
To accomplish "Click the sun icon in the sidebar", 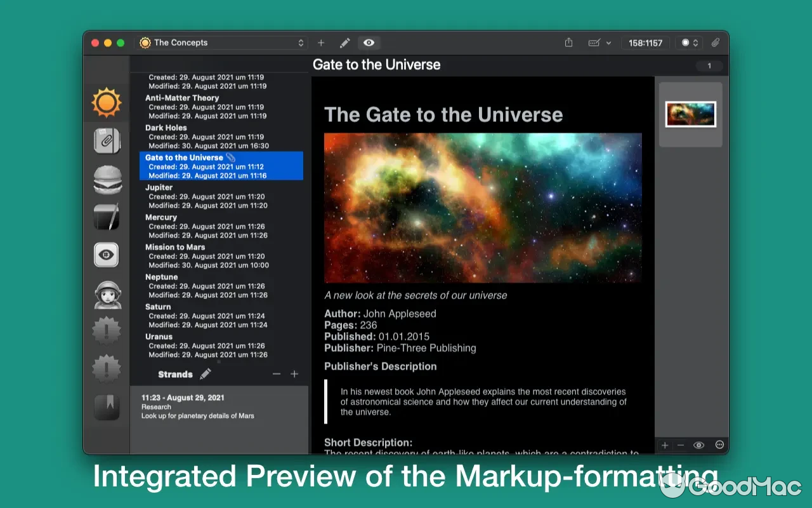I will [106, 103].
